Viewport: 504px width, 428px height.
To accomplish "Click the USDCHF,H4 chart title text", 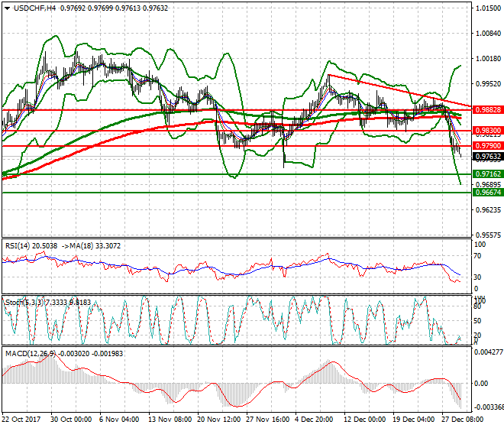I will point(34,8).
